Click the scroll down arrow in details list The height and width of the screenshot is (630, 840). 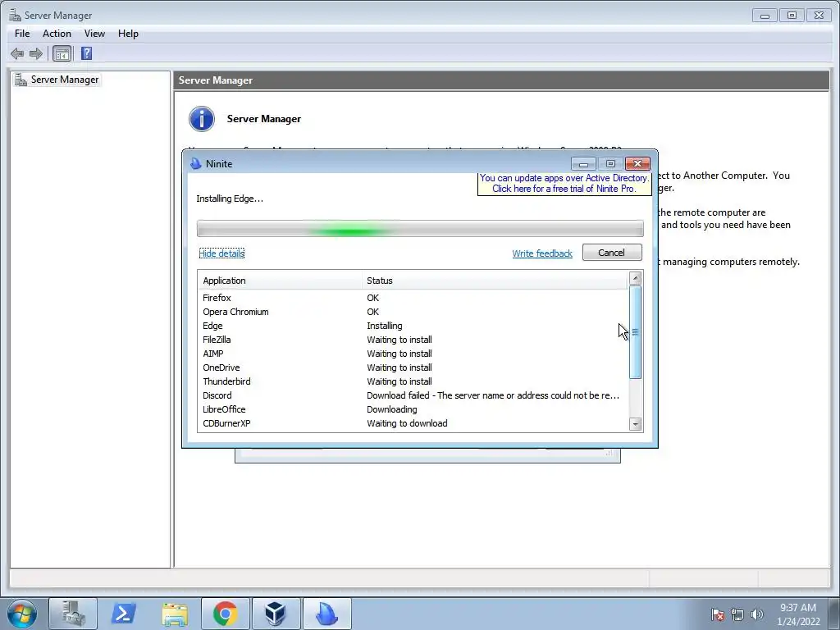click(x=636, y=424)
